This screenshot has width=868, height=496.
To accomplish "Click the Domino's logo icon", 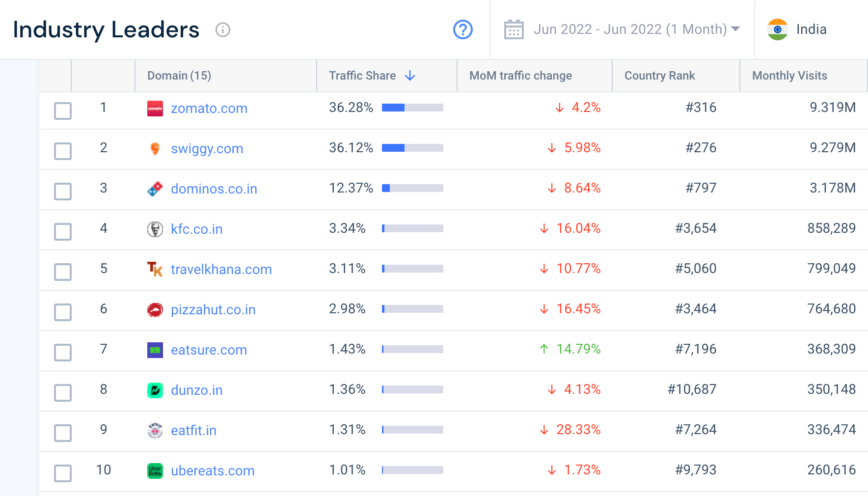I will (154, 189).
